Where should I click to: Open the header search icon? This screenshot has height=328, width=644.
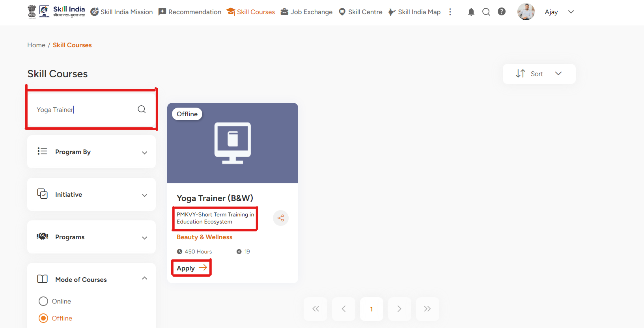click(x=486, y=12)
